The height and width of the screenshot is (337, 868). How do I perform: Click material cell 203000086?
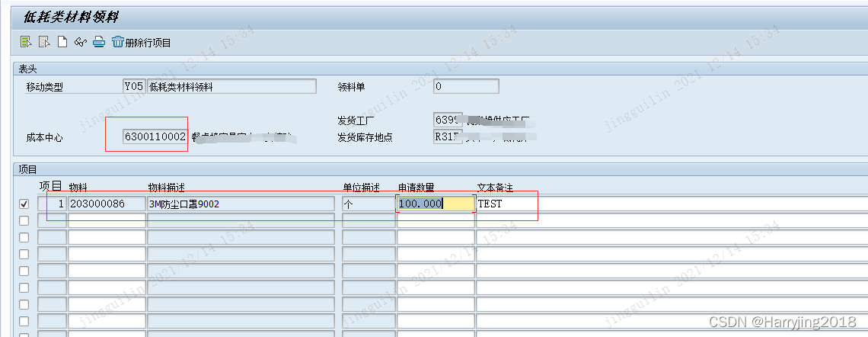coord(107,204)
